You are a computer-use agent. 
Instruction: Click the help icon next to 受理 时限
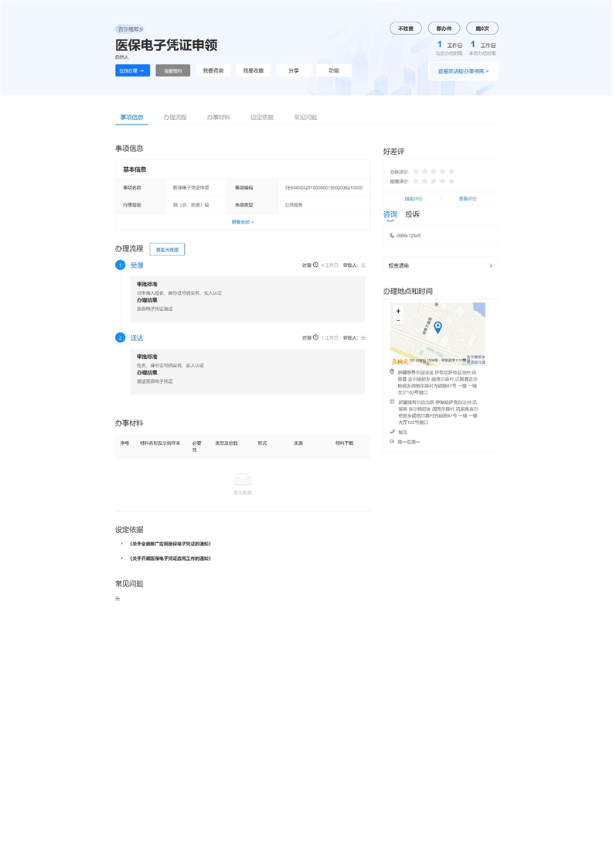315,265
